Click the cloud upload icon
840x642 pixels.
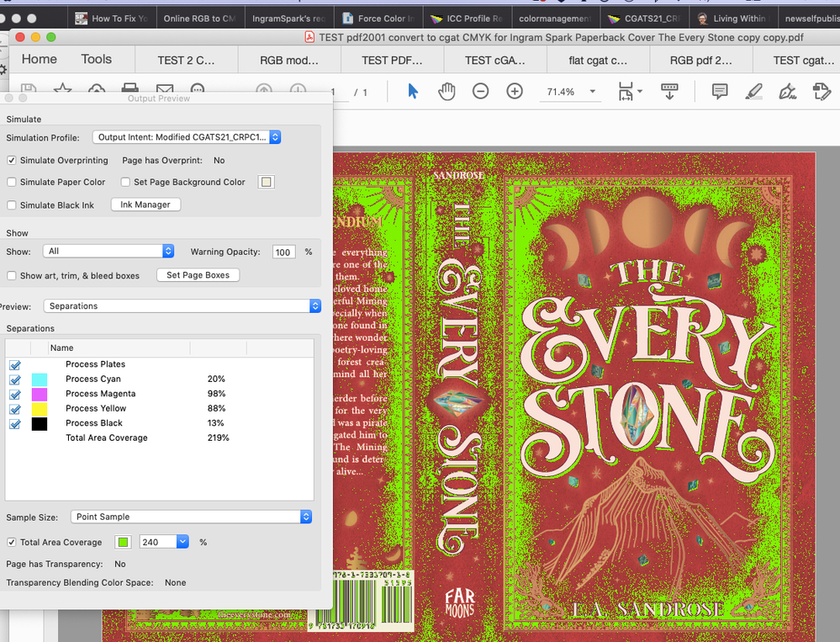click(x=97, y=88)
